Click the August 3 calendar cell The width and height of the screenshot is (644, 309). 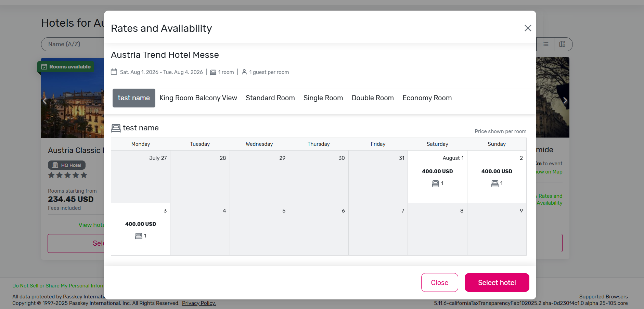[x=141, y=229]
